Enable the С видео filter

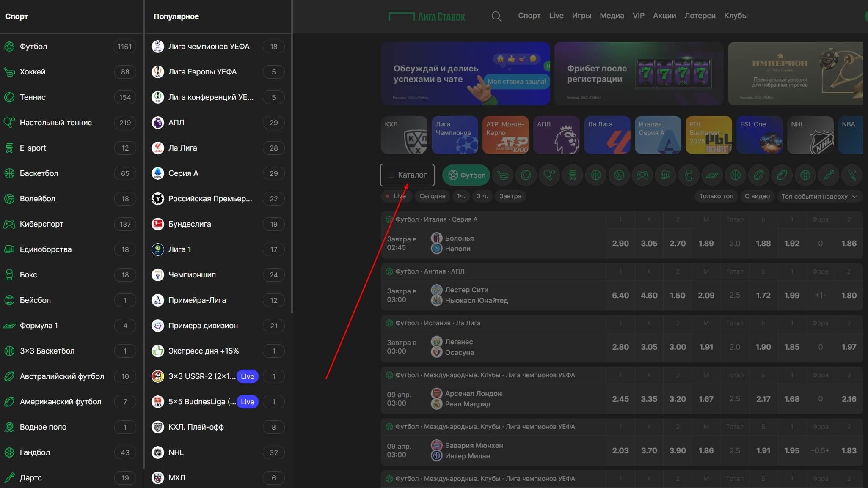pos(757,197)
